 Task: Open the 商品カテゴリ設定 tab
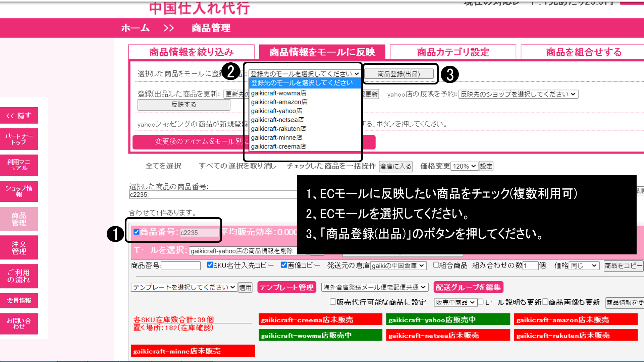[x=453, y=52]
